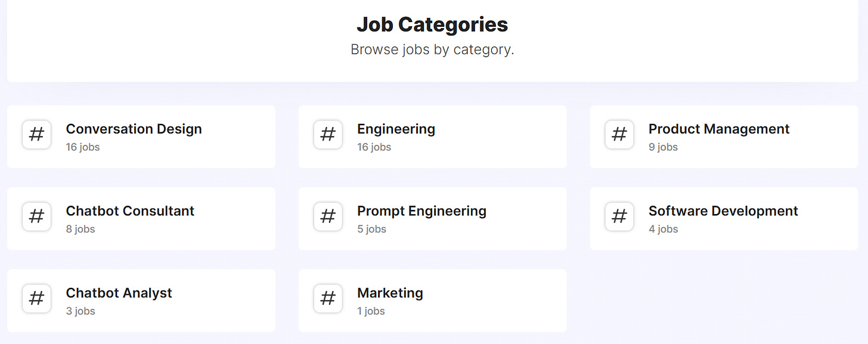Click the hash icon beside Product Management

pos(619,135)
